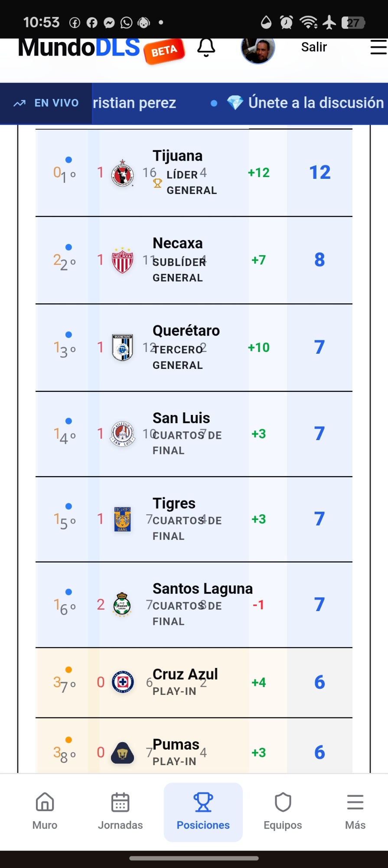
Task: Tap the Necaxa team crest
Action: (122, 260)
